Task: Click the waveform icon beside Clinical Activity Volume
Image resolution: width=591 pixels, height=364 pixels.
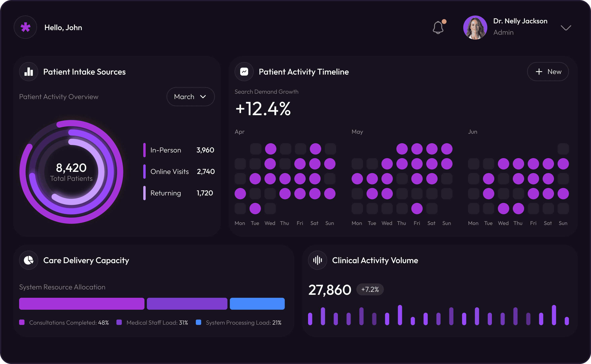Action: click(317, 260)
